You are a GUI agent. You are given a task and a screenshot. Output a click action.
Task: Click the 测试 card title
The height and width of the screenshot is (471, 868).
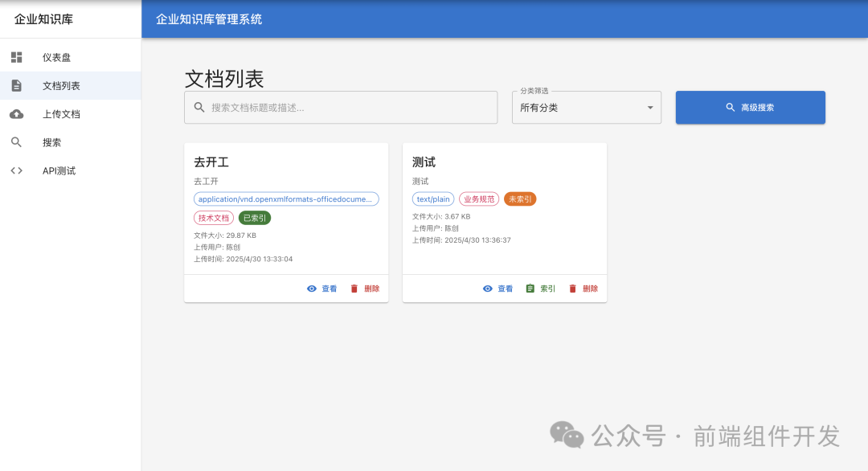click(424, 162)
